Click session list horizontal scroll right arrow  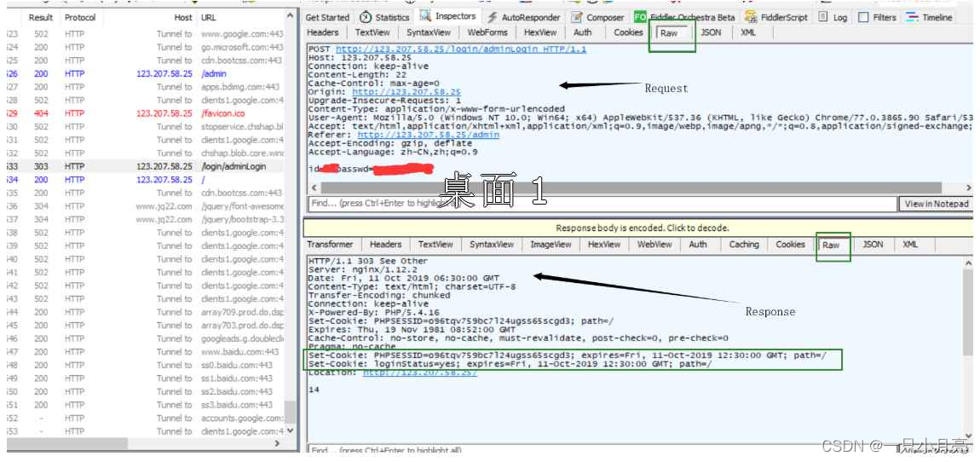278,443
